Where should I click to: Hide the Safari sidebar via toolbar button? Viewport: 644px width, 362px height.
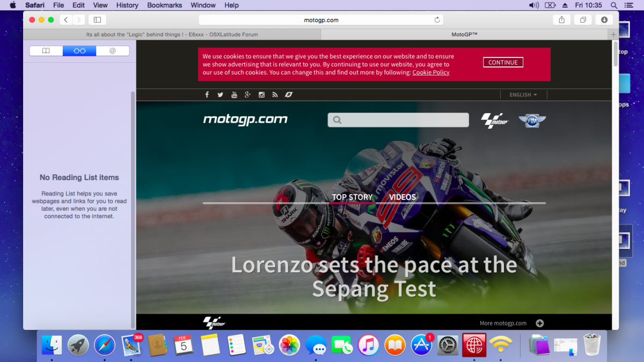click(x=97, y=20)
